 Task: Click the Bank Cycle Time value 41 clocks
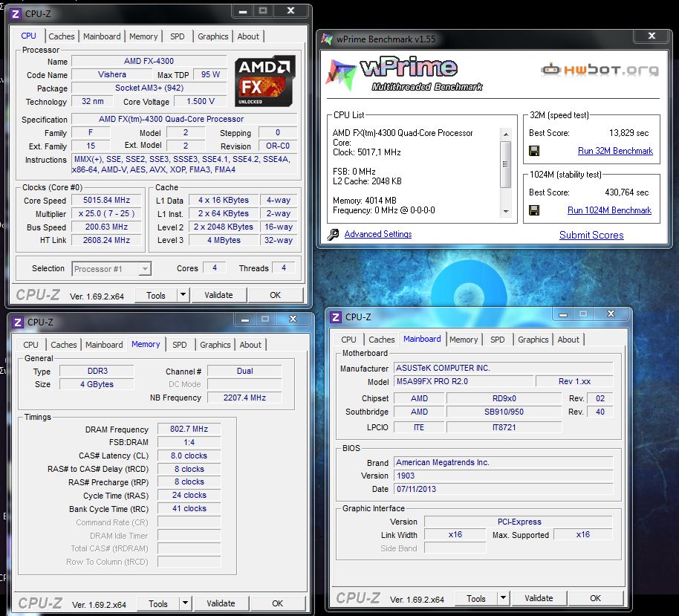point(189,508)
